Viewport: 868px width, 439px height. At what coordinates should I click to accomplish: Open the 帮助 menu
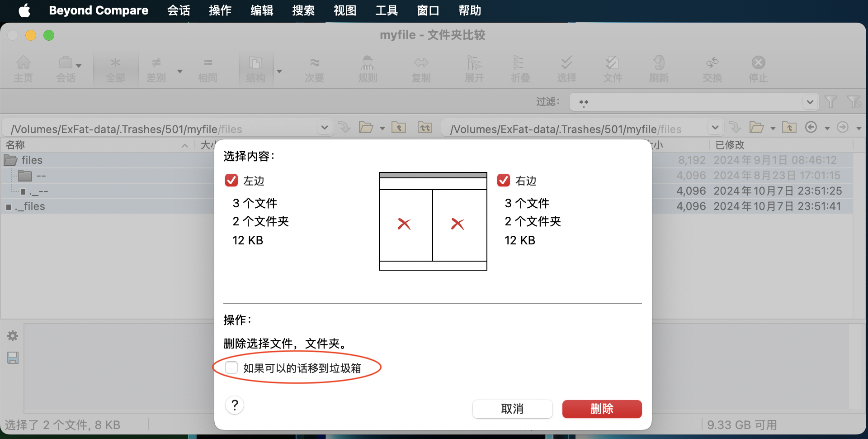point(470,10)
